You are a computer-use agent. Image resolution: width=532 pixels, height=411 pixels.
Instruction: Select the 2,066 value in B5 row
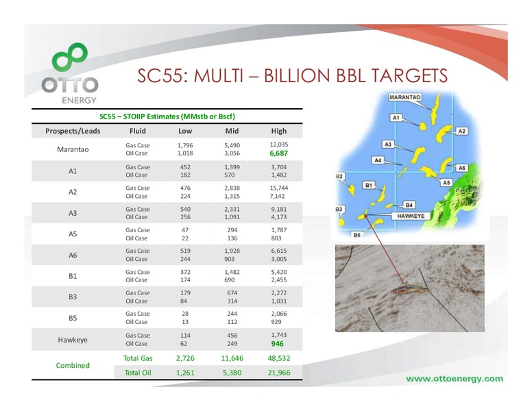(x=278, y=314)
